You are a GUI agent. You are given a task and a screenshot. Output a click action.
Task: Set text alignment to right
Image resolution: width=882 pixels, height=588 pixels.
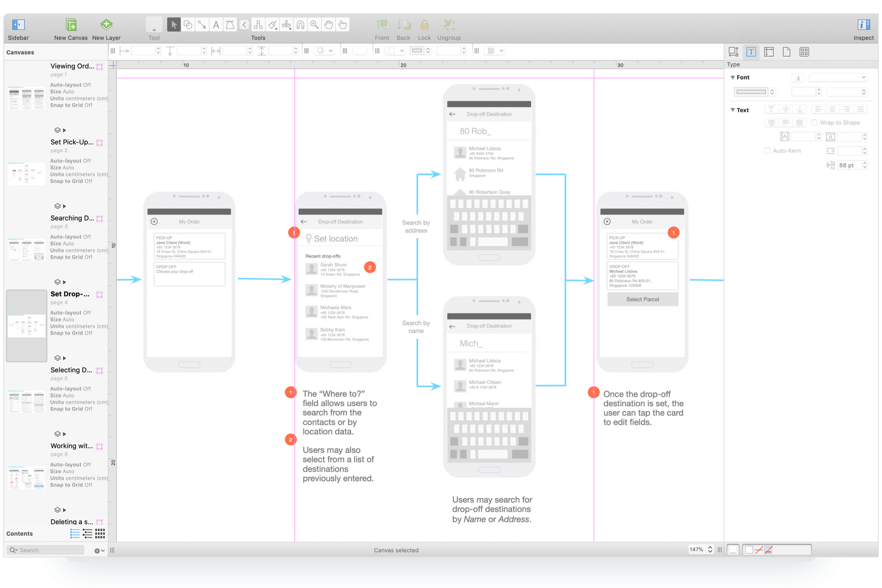846,109
